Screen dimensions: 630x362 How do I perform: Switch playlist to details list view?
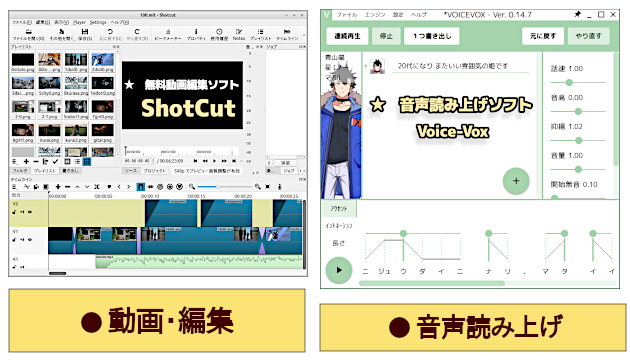77,162
